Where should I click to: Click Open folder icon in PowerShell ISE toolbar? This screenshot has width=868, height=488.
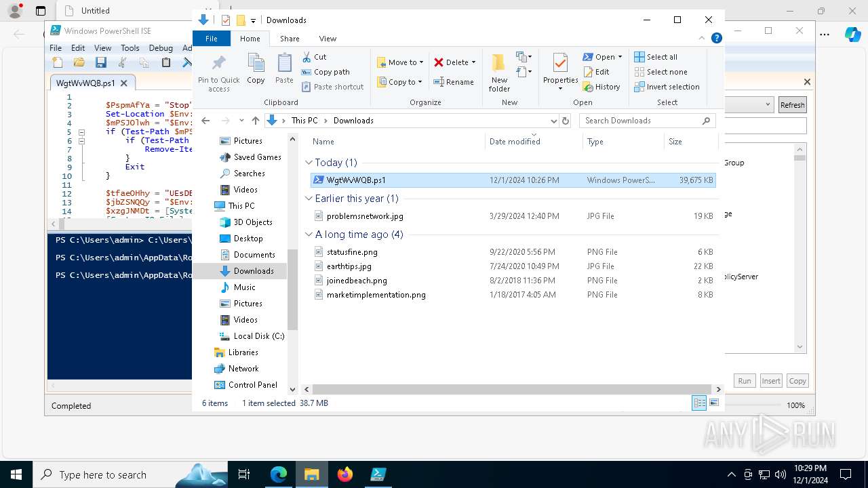(x=79, y=62)
